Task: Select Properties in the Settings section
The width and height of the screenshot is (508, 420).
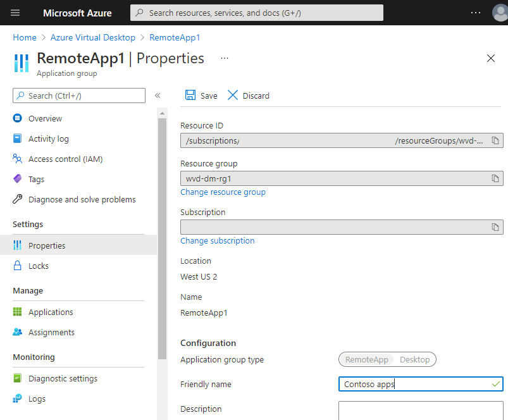Action: coord(78,245)
